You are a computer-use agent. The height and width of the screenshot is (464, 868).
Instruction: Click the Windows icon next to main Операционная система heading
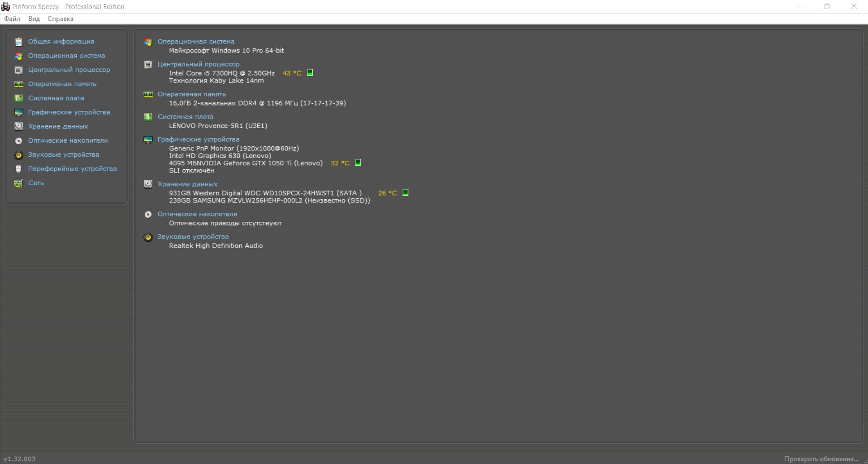pos(148,42)
